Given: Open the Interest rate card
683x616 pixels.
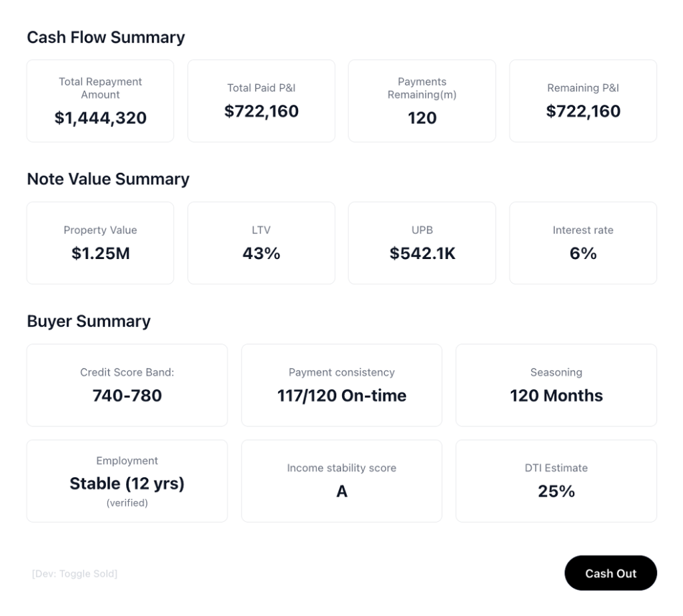Looking at the screenshot, I should pos(582,242).
